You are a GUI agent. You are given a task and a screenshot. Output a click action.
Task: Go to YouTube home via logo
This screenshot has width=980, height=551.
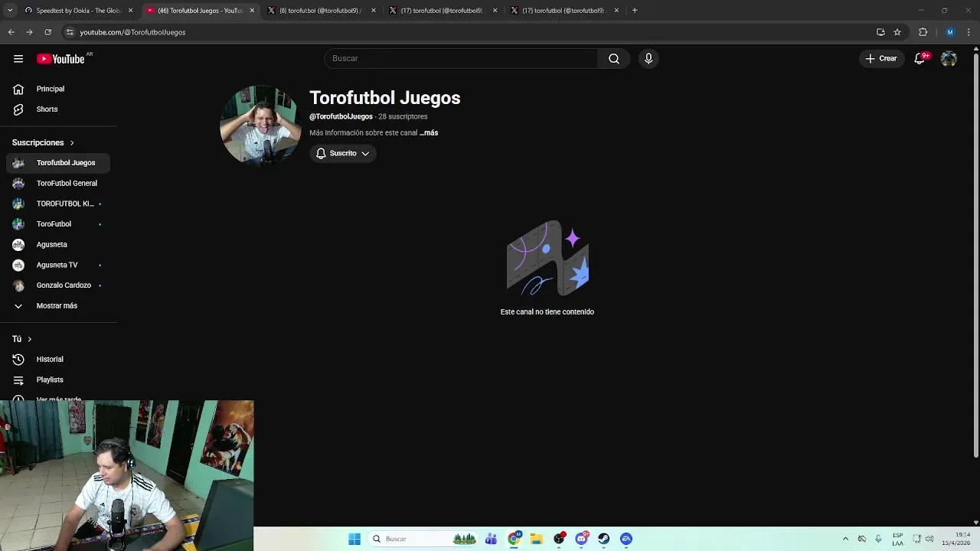coord(61,59)
